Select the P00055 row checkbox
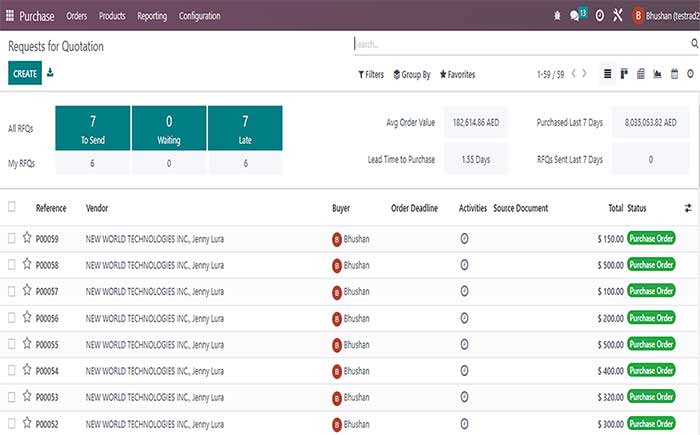 [x=12, y=344]
